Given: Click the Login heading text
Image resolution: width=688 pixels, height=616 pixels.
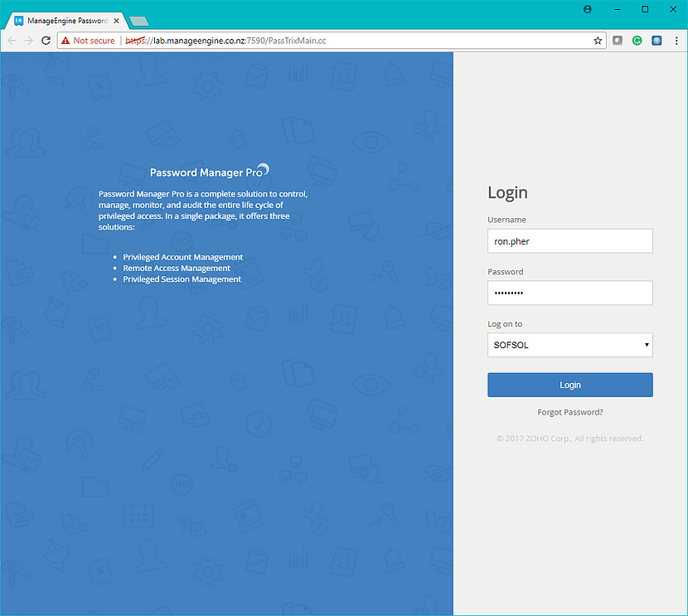Looking at the screenshot, I should (507, 192).
